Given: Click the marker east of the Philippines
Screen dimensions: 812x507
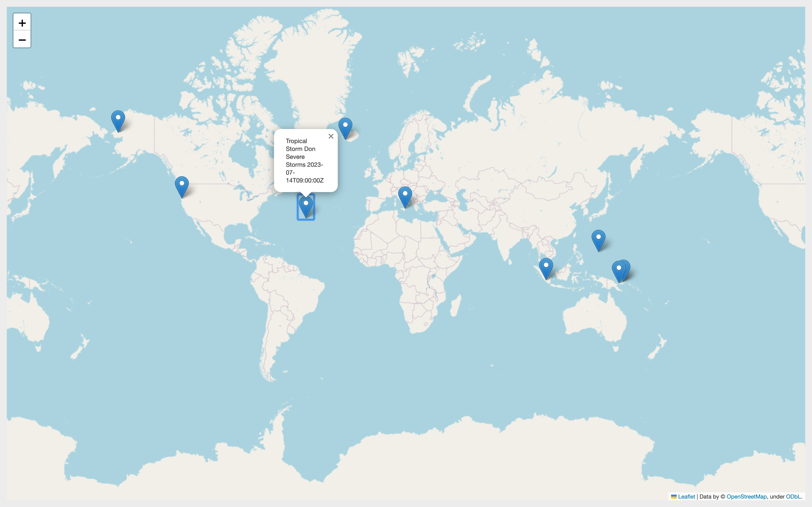Looking at the screenshot, I should [x=598, y=239].
